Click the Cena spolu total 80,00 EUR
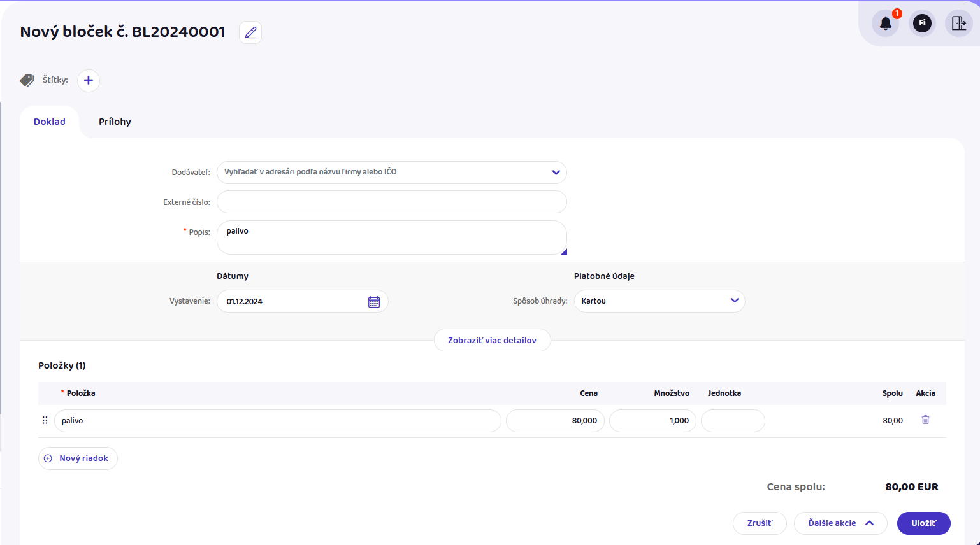Viewport: 980px width, 545px height. tap(911, 487)
